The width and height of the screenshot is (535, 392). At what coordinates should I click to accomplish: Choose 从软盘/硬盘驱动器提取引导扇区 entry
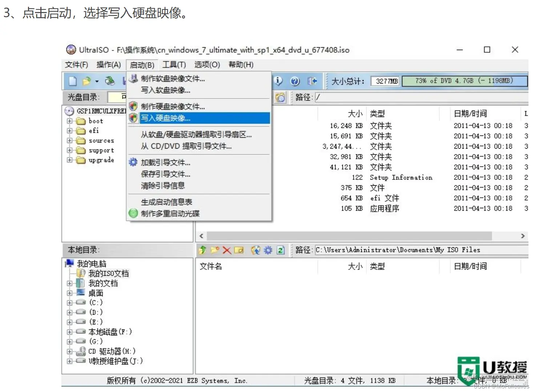pos(199,135)
